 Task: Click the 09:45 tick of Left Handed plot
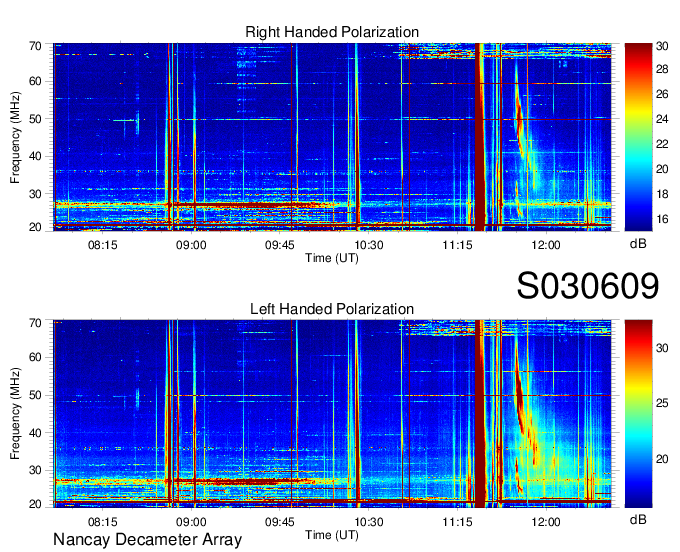(x=280, y=522)
